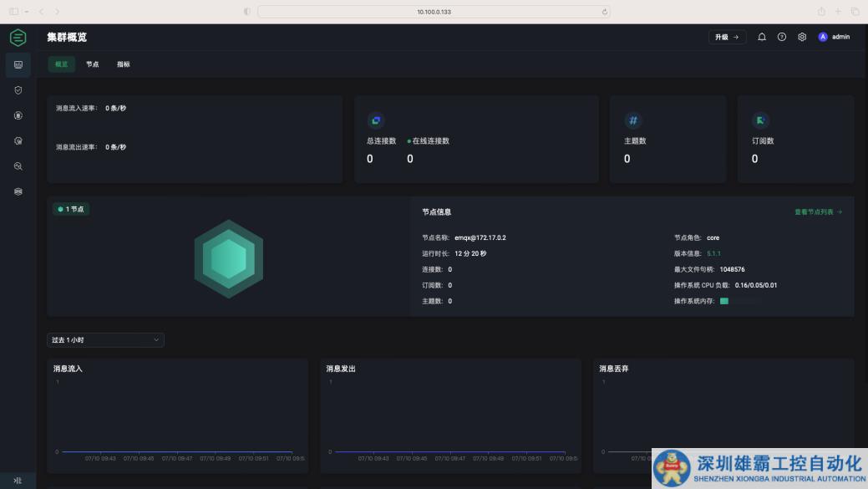The height and width of the screenshot is (489, 868).
Task: Click the 操作系统内存 usage bar
Action: tap(724, 301)
